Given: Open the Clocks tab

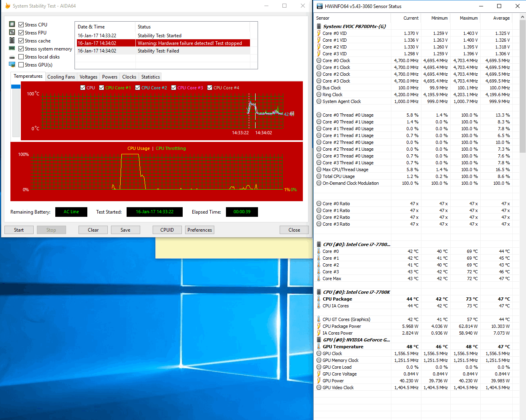Looking at the screenshot, I should point(129,77).
